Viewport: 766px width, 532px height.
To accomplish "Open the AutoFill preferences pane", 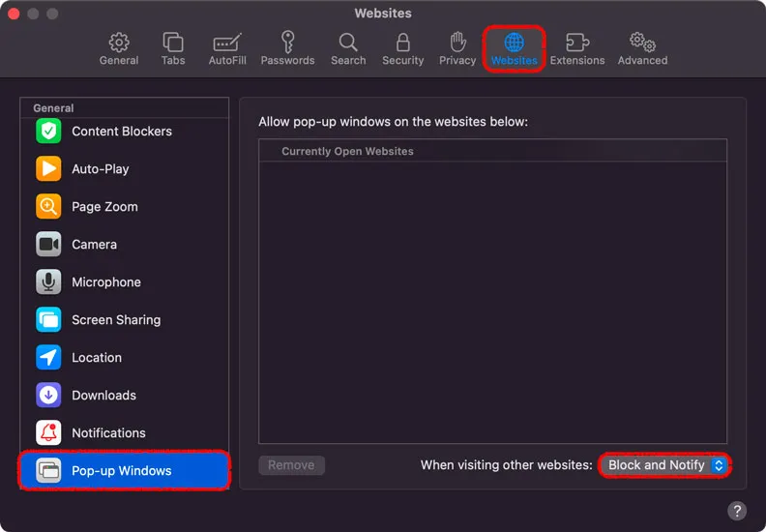I will click(227, 49).
